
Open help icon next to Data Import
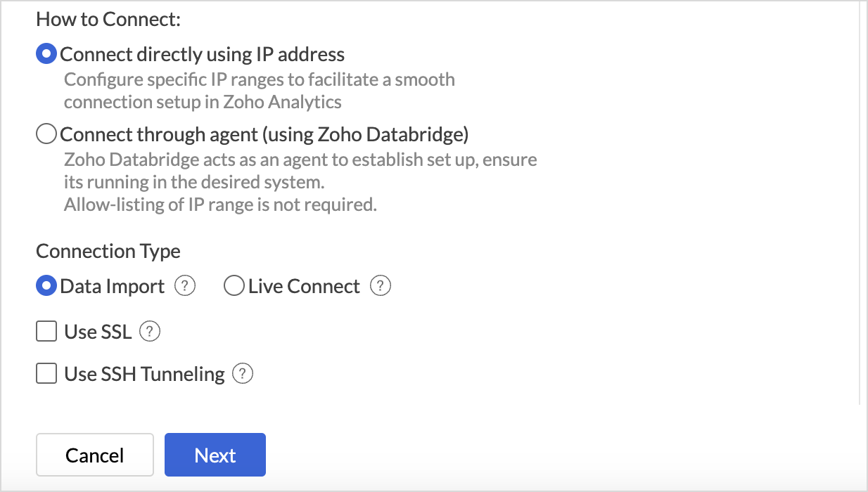(x=184, y=286)
